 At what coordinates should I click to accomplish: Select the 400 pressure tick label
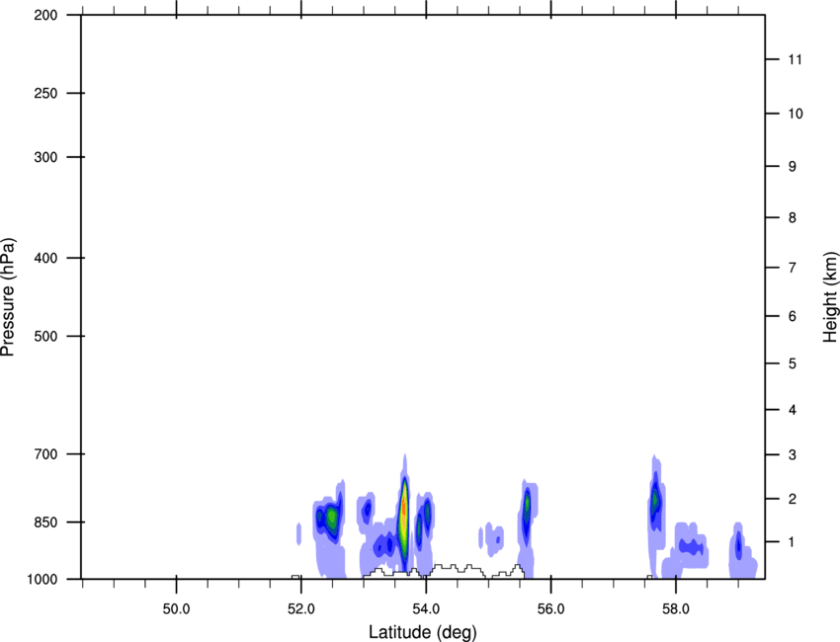pyautogui.click(x=45, y=258)
